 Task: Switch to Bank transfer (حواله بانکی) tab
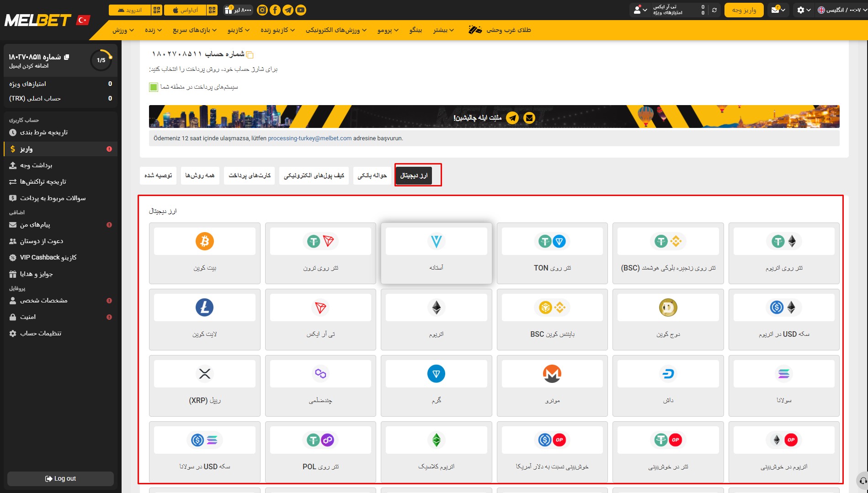pos(372,175)
